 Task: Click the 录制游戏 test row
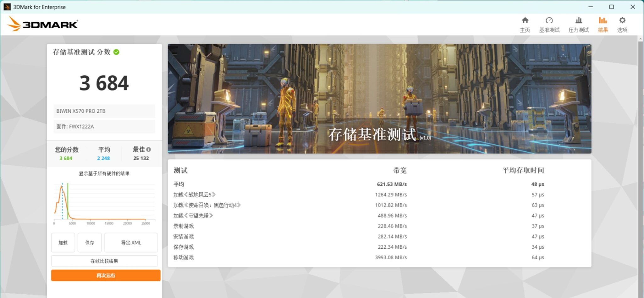click(380, 226)
